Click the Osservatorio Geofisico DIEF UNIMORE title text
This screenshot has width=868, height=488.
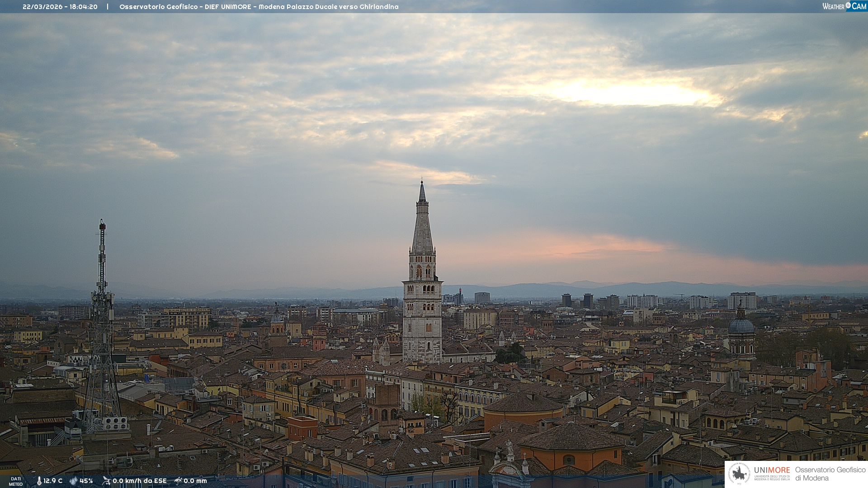pyautogui.click(x=259, y=7)
